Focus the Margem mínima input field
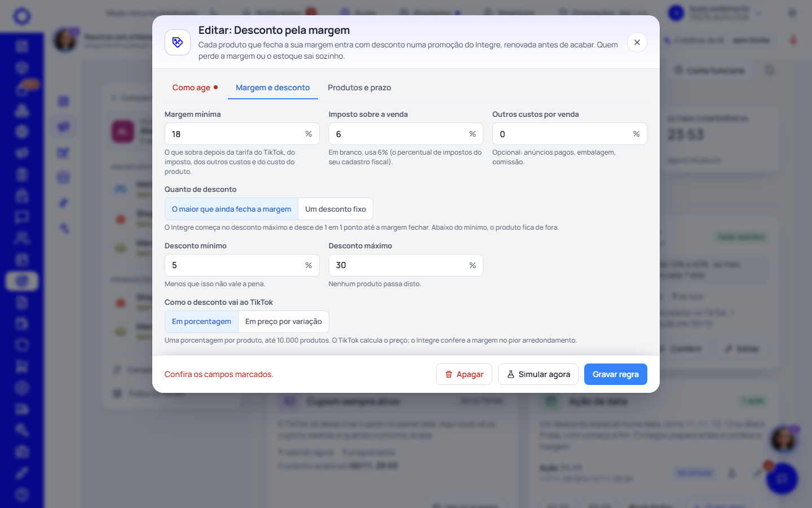 pos(242,134)
